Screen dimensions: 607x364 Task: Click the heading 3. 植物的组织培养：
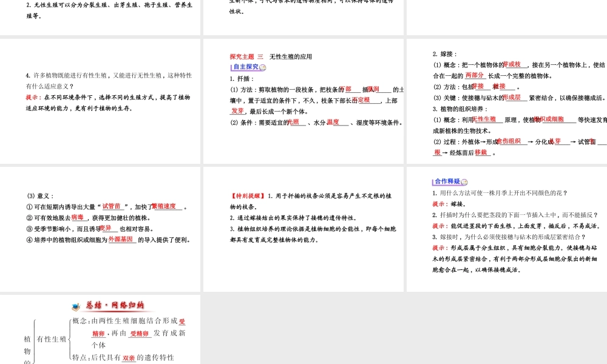tap(460, 109)
